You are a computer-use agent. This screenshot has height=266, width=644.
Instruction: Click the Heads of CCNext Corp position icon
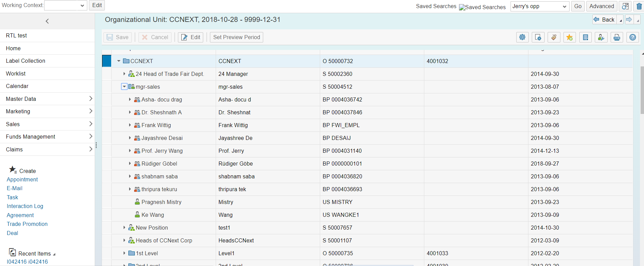coord(131,240)
